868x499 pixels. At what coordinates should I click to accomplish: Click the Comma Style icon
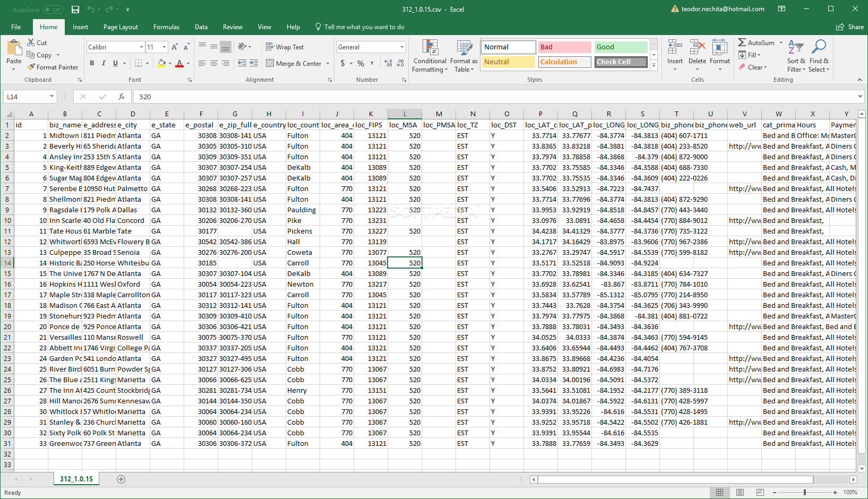point(372,63)
